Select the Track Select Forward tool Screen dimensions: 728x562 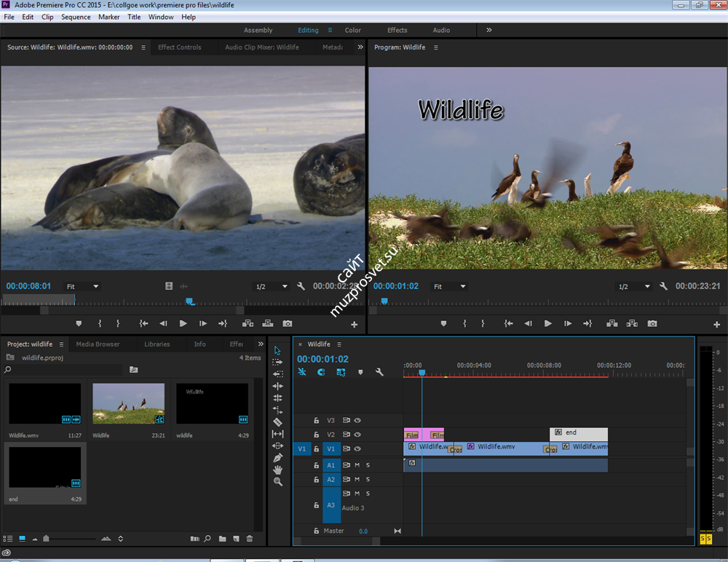click(277, 362)
